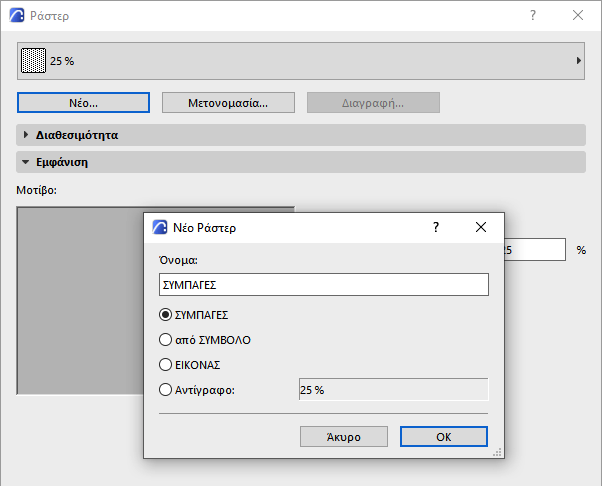Click the gray Μοτίβο pattern preview
The image size is (602, 486).
click(80, 300)
